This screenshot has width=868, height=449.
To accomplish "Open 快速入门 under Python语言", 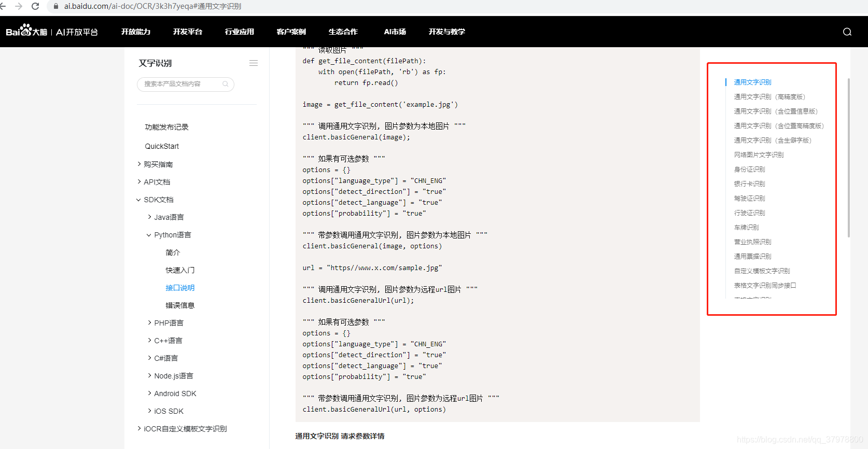I will coord(180,270).
